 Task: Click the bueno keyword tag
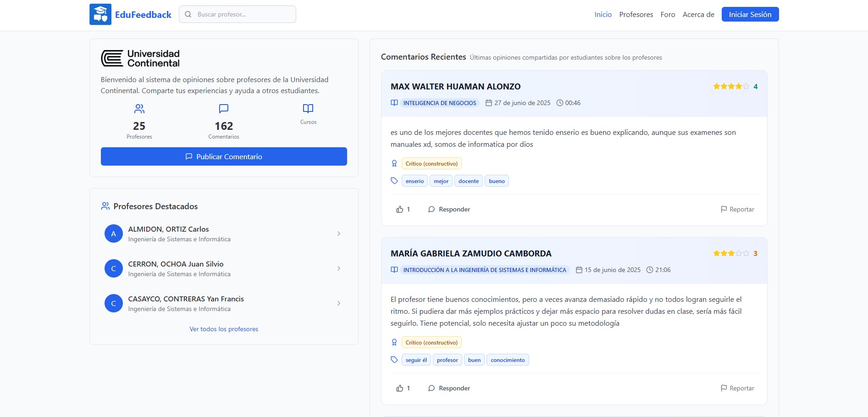point(497,181)
